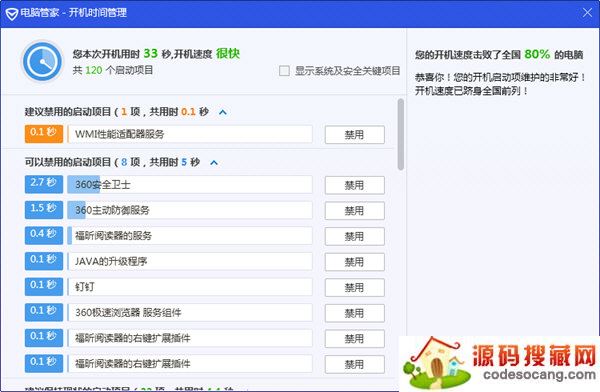The image size is (600, 392).
Task: Collapse the 可以禁用的启动项目 section
Action: [x=214, y=163]
